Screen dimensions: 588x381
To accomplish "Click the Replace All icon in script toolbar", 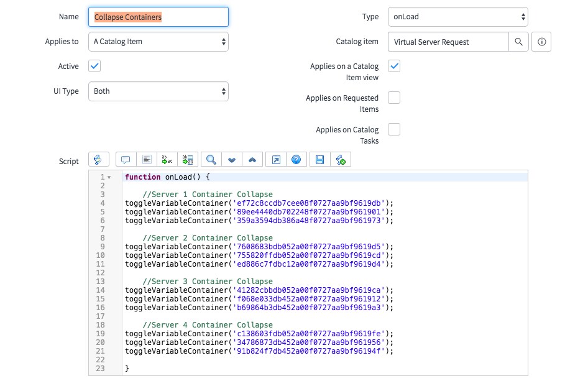I will point(188,159).
